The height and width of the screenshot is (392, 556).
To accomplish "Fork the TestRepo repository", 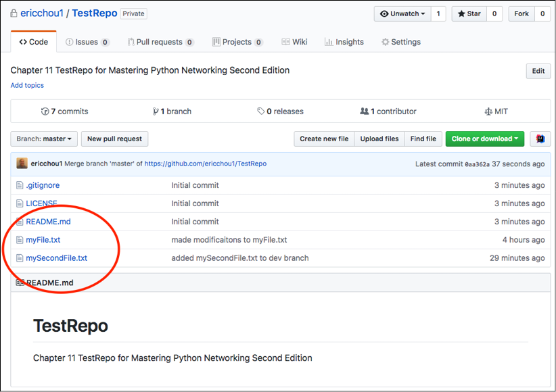I will click(522, 14).
